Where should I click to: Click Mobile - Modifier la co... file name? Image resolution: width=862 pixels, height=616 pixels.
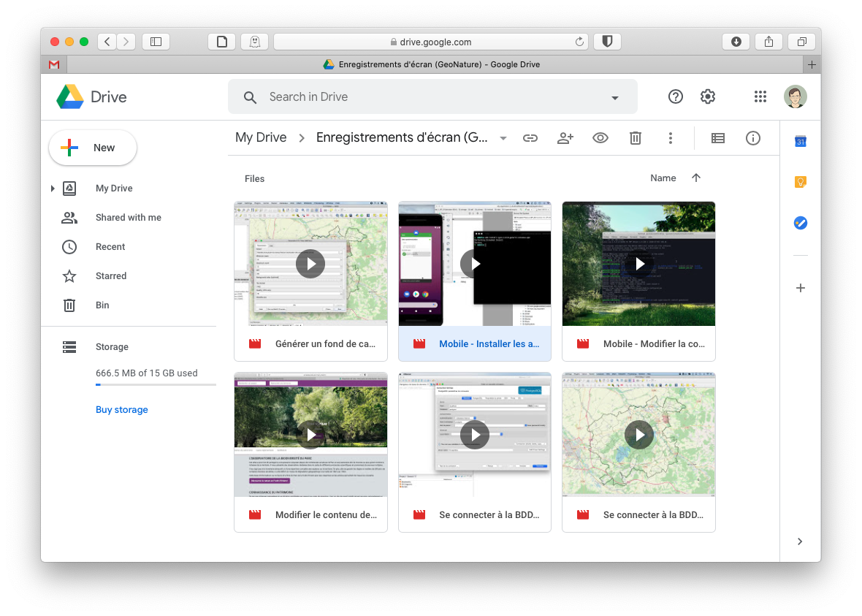pos(655,343)
